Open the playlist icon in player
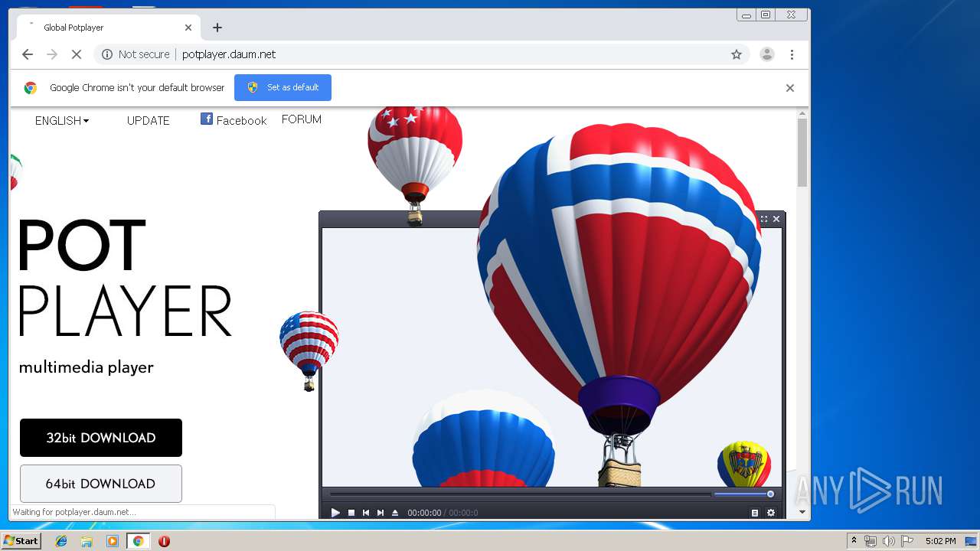980x551 pixels. tap(755, 513)
